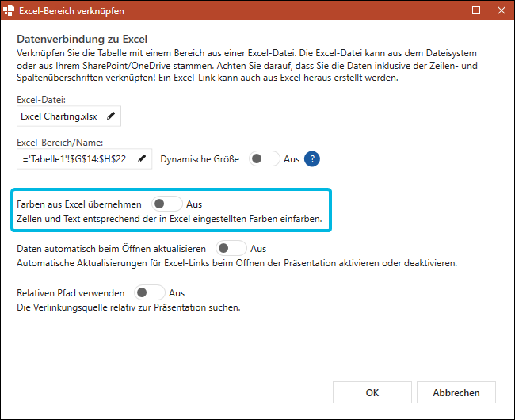The width and height of the screenshot is (515, 420).
Task: Confirm the dialog with OK
Action: [372, 392]
